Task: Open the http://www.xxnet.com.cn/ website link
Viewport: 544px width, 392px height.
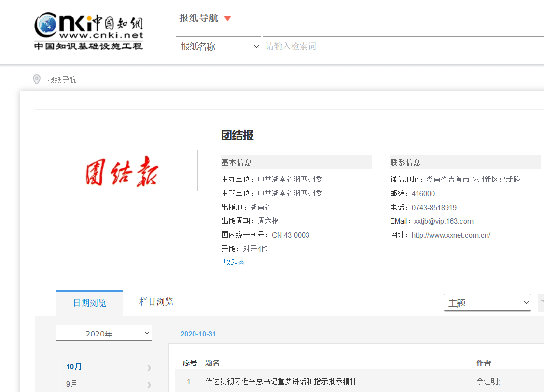Action: coord(451,235)
